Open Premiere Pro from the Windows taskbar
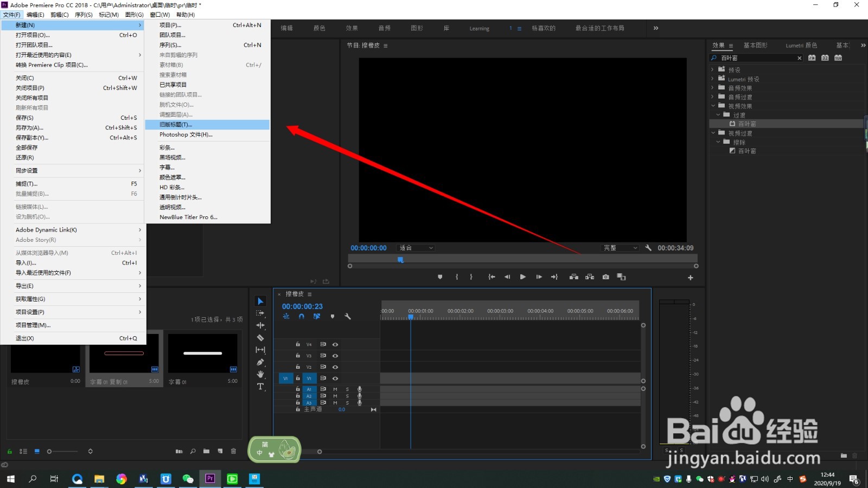 210,479
